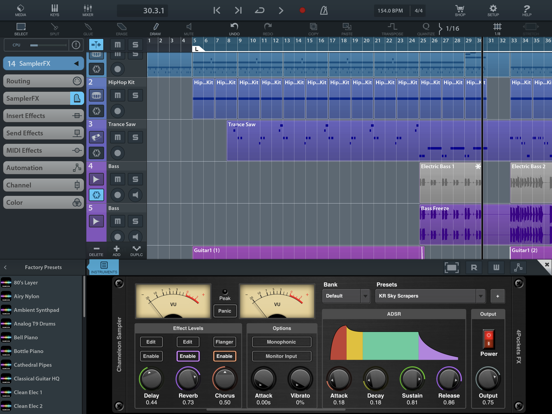Open the 1/16 quantize value selector
The height and width of the screenshot is (414, 552).
pyautogui.click(x=449, y=29)
